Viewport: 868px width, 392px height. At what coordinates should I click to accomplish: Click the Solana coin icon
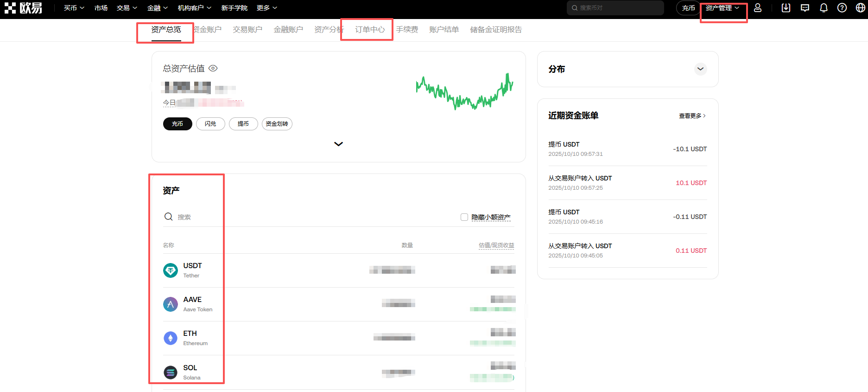[171, 372]
